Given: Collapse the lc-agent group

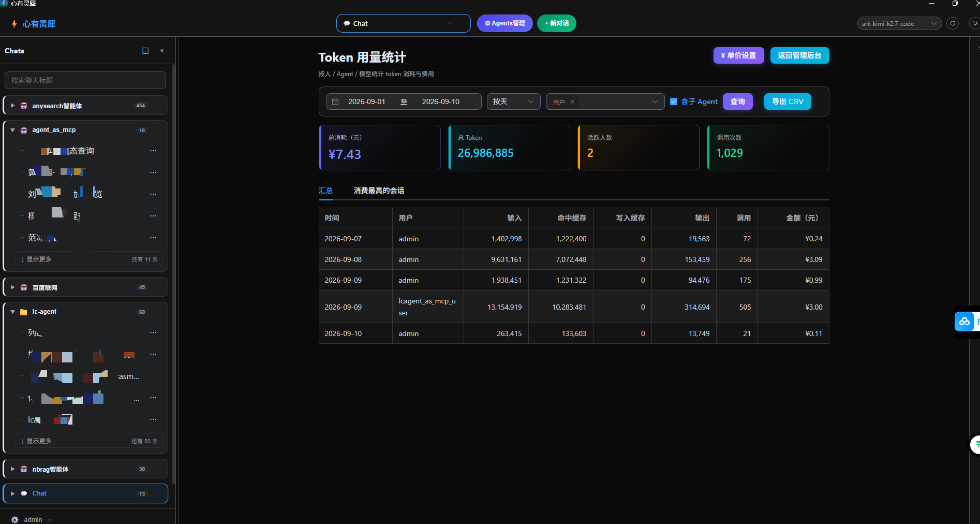Looking at the screenshot, I should (12, 312).
